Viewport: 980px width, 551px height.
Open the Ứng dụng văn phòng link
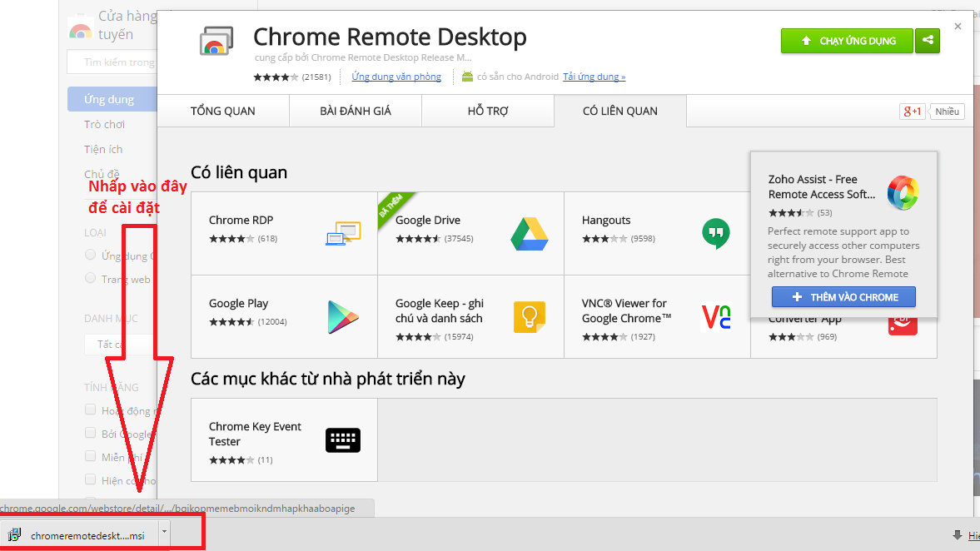(396, 77)
